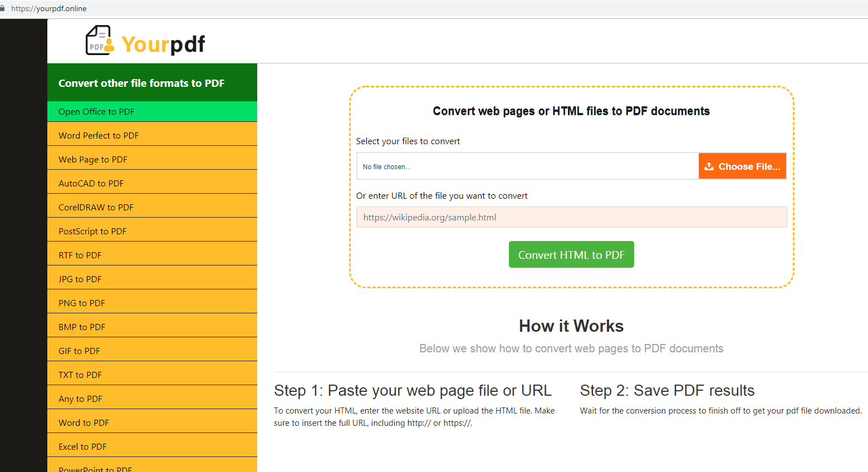Open the Word Perfect to PDF converter
This screenshot has height=472, width=868.
pyautogui.click(x=152, y=135)
